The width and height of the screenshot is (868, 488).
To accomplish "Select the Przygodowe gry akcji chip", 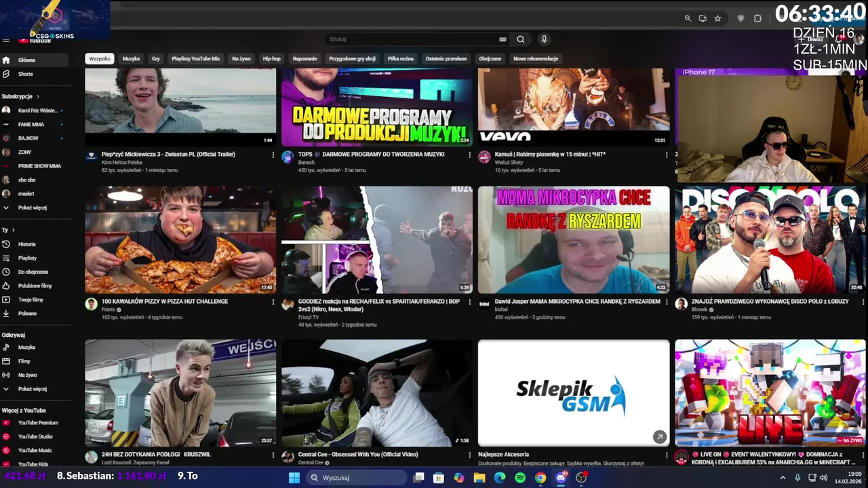I will 353,59.
